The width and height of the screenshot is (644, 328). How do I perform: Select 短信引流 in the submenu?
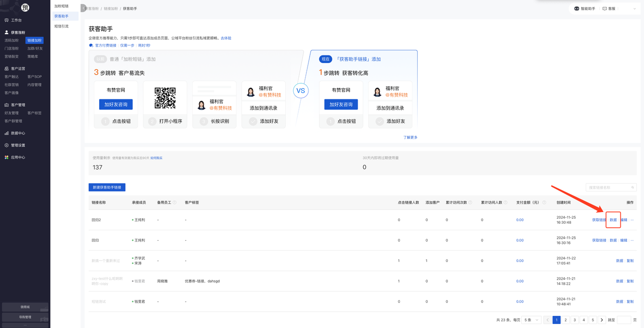[61, 26]
